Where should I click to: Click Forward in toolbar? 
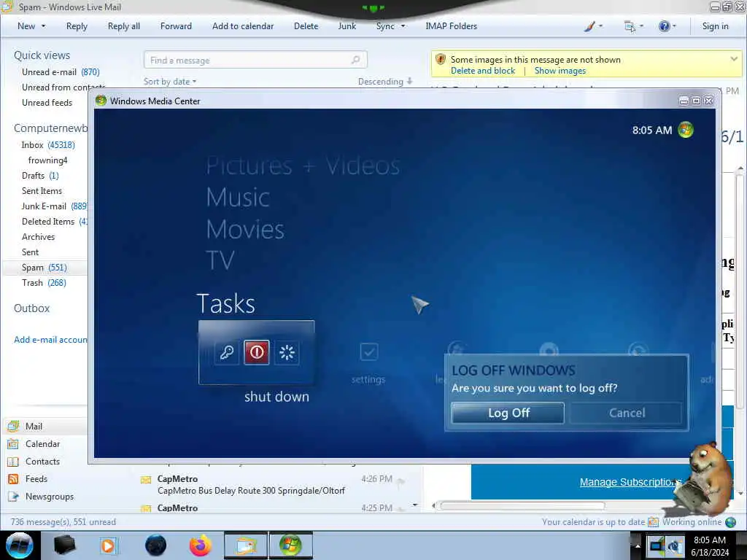click(x=176, y=26)
